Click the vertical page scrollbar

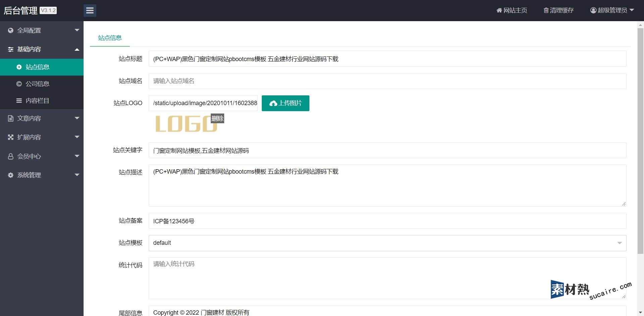tap(640, 141)
